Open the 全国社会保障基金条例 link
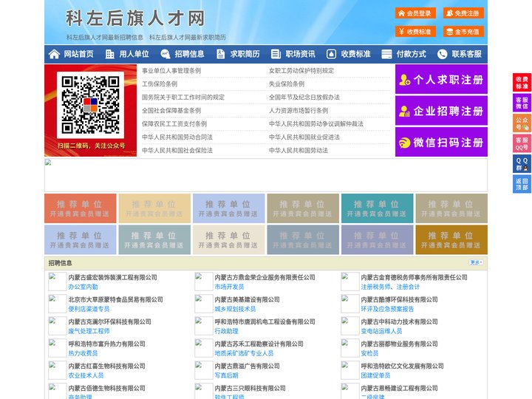The image size is (532, 399). 171,111
